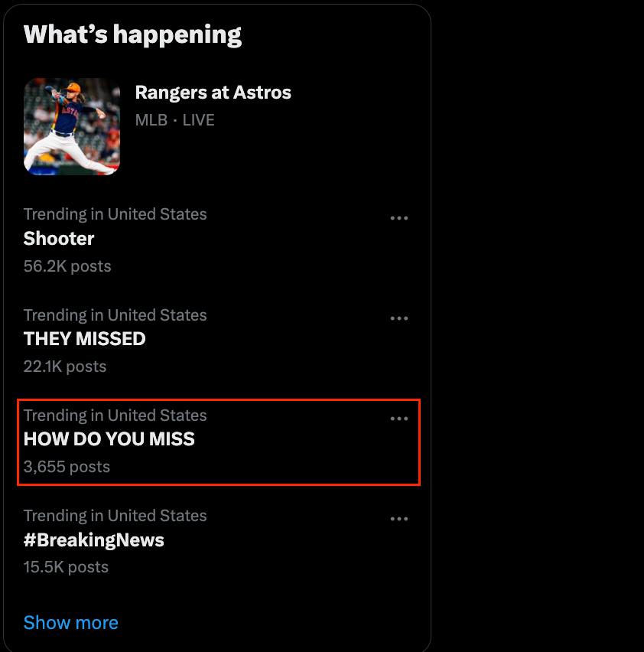Click the ellipsis icon next to #BreakingNews
Image resolution: width=644 pixels, height=652 pixels.
pos(399,519)
